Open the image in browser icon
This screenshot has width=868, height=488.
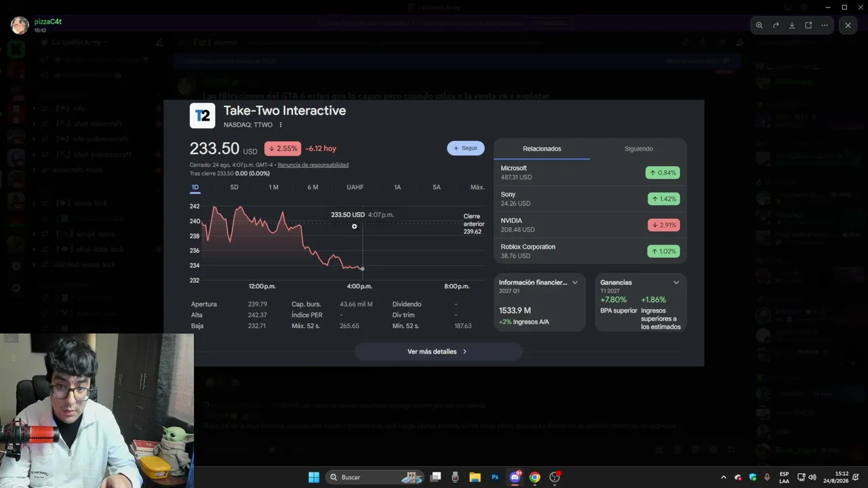pos(808,25)
